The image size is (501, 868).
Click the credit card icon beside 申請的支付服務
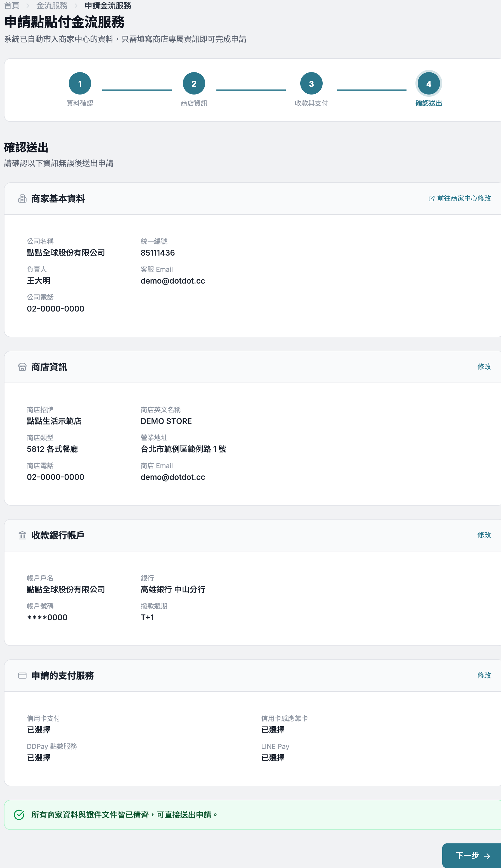point(22,676)
